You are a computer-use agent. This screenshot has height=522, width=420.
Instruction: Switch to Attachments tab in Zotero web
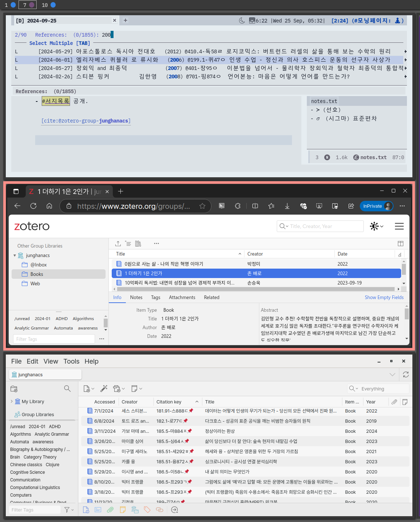[x=182, y=297]
